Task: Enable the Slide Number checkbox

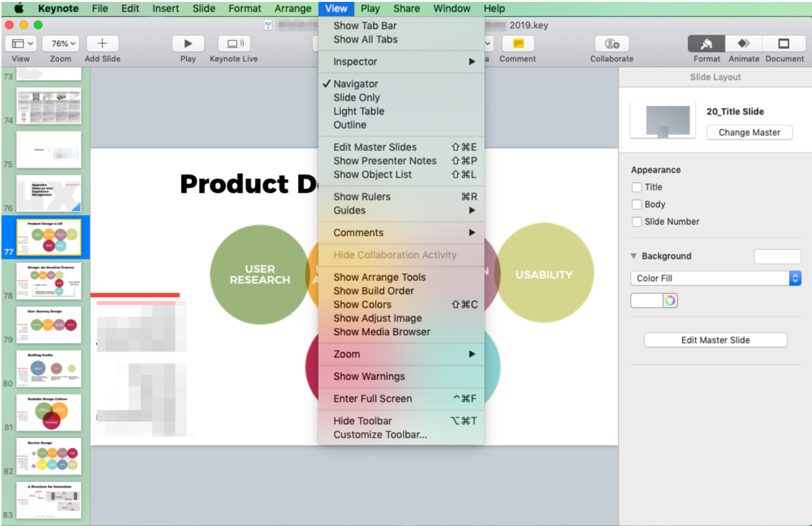Action: coord(637,222)
